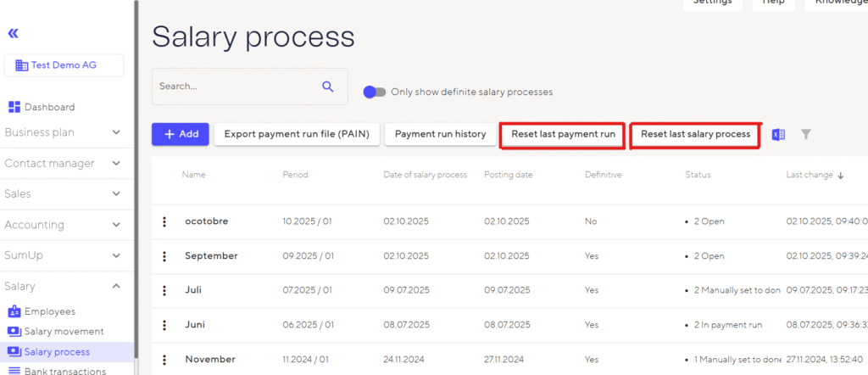Open three-dot menu for Juni row

pos(164,325)
